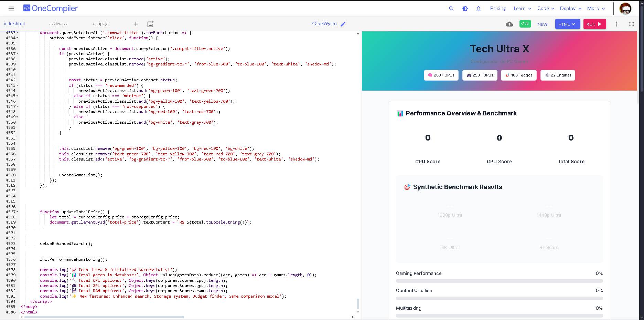The width and height of the screenshot is (644, 320).
Task: Toggle the dark mode theme icon
Action: [x=465, y=9]
